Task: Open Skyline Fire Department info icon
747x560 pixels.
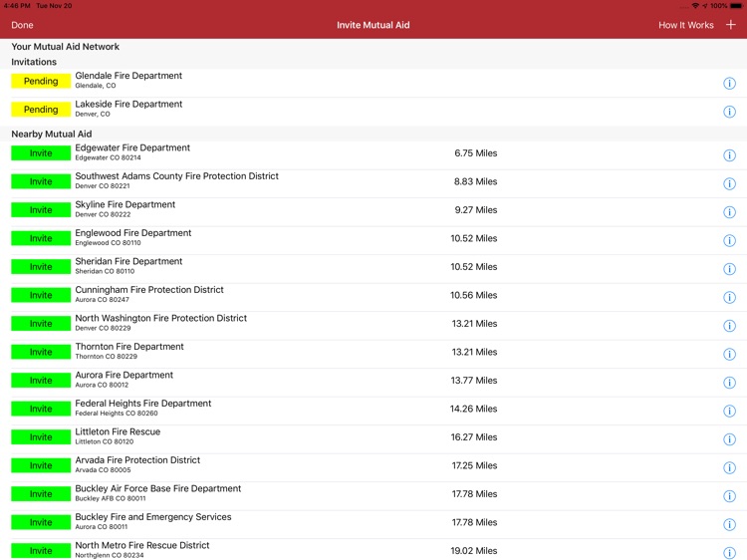Action: (x=729, y=212)
